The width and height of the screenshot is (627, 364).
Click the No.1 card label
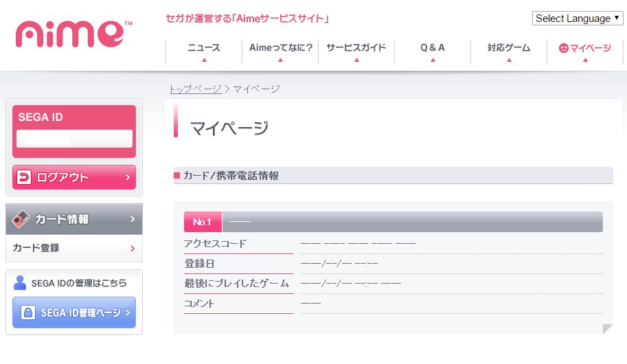coord(203,222)
